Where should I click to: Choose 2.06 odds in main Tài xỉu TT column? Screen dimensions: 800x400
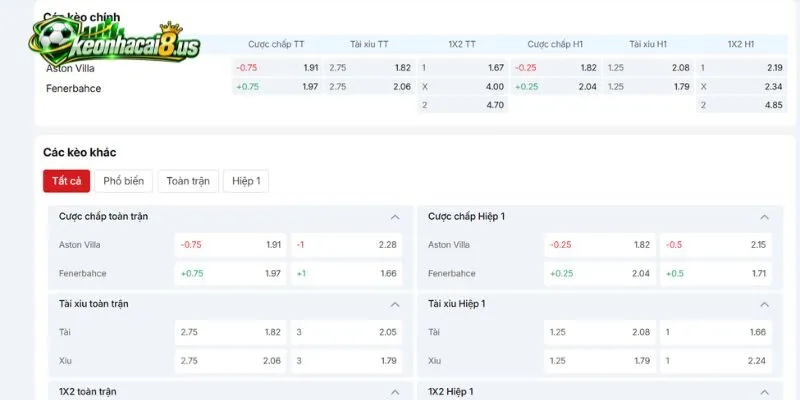point(370,87)
